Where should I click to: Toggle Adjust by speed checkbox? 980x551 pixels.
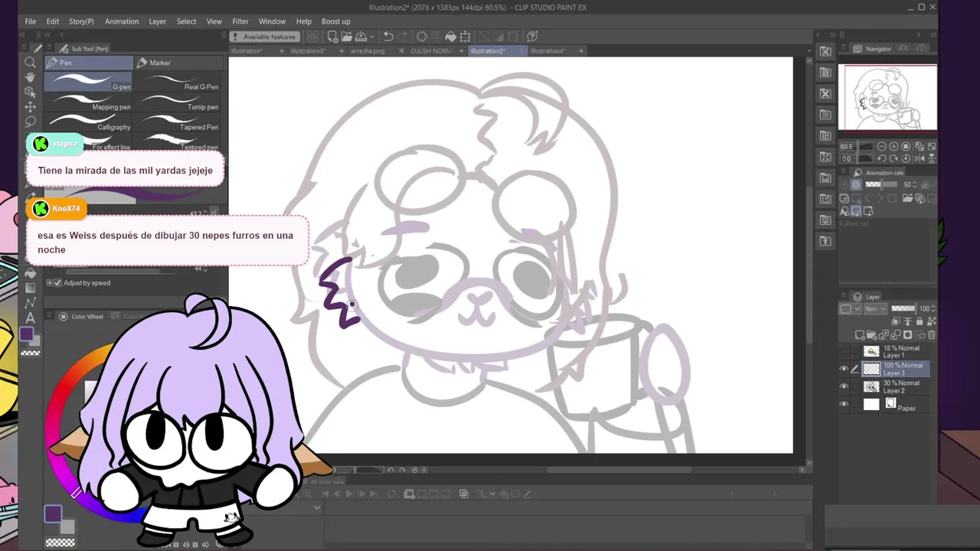pyautogui.click(x=57, y=283)
